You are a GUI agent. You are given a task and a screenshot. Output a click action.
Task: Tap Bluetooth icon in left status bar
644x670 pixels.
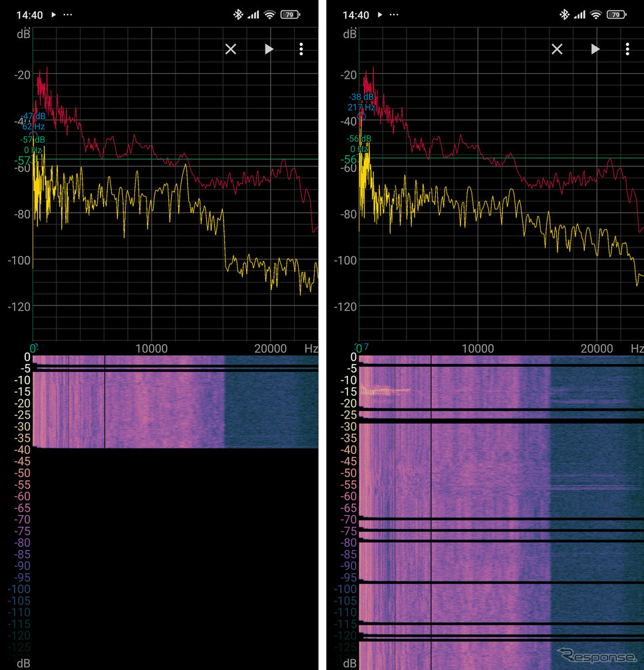pos(238,15)
